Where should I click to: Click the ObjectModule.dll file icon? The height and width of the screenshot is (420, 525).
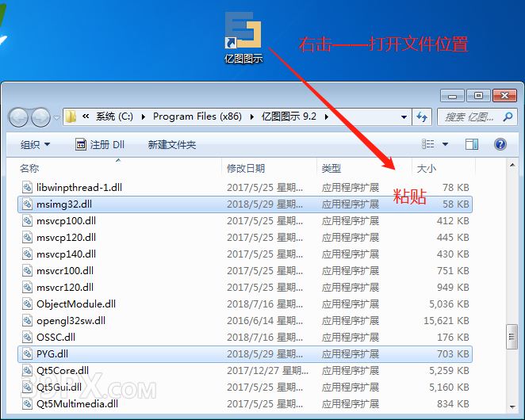[x=28, y=304]
